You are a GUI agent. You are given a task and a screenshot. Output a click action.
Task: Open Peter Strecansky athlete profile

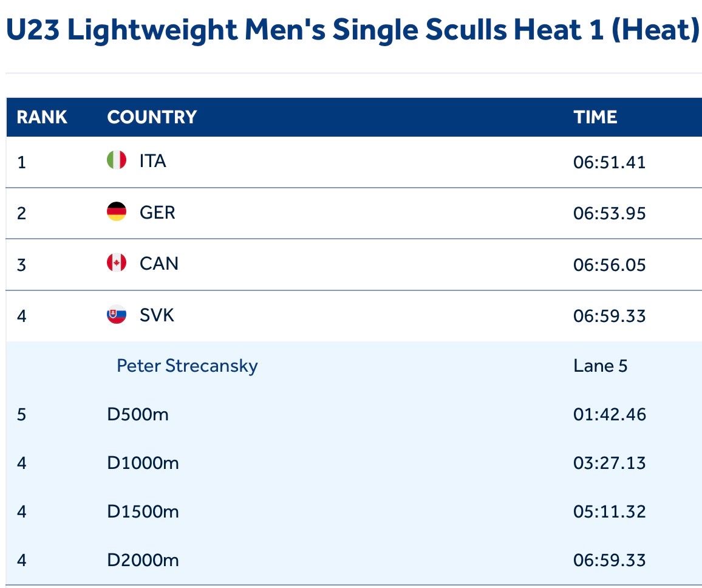click(187, 366)
